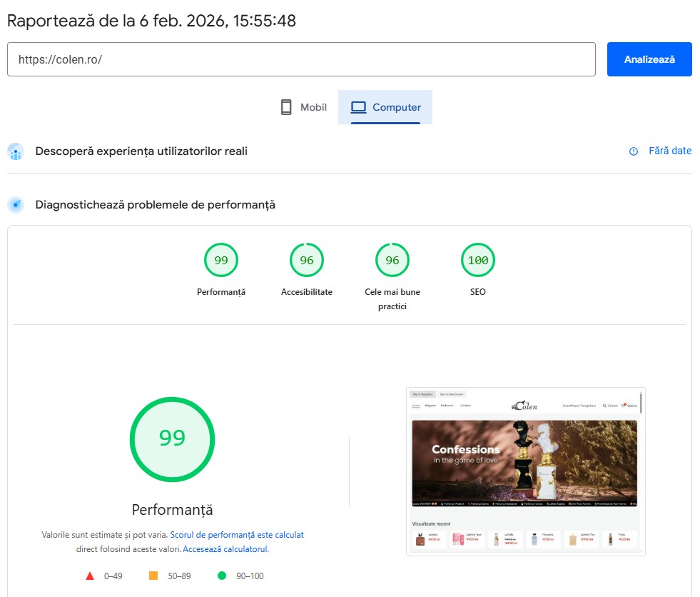Viewport: 700px width, 597px height.
Task: Click the green circle 90–100 legend icon
Action: [x=222, y=576]
